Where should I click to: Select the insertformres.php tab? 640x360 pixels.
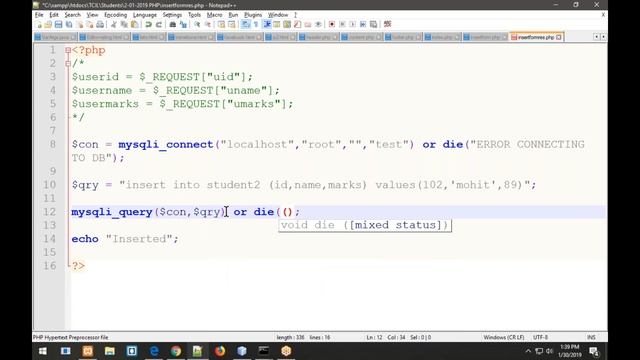[536, 37]
